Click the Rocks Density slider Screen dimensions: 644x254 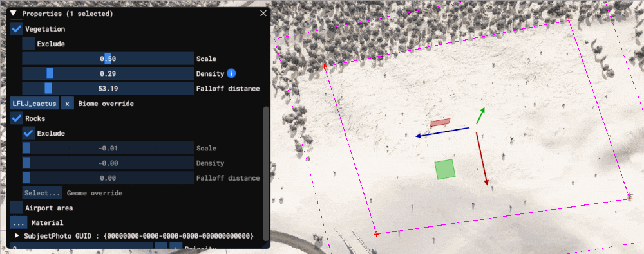[x=108, y=163]
